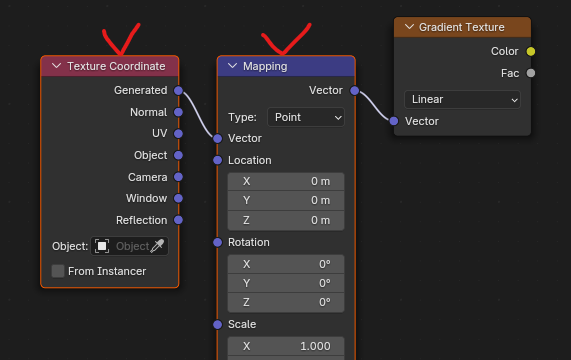The image size is (571, 360).
Task: Click the UV output socket
Action: pyautogui.click(x=178, y=134)
